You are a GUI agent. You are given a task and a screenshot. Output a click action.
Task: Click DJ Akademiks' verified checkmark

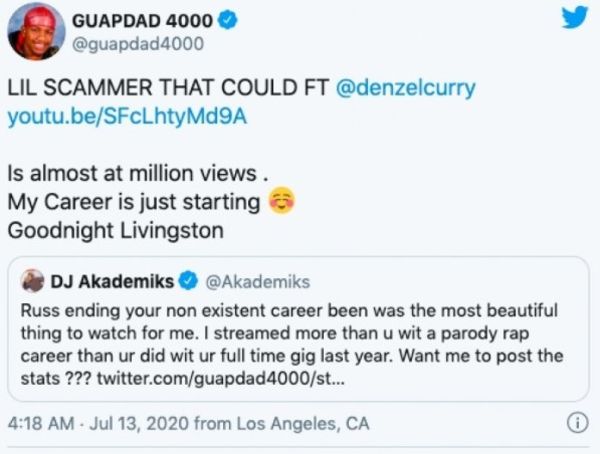pos(188,281)
